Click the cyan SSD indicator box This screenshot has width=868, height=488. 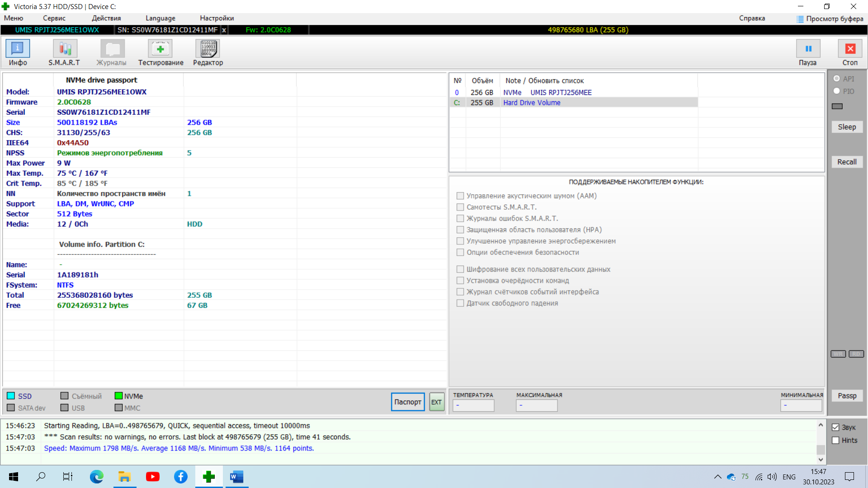coord(11,396)
